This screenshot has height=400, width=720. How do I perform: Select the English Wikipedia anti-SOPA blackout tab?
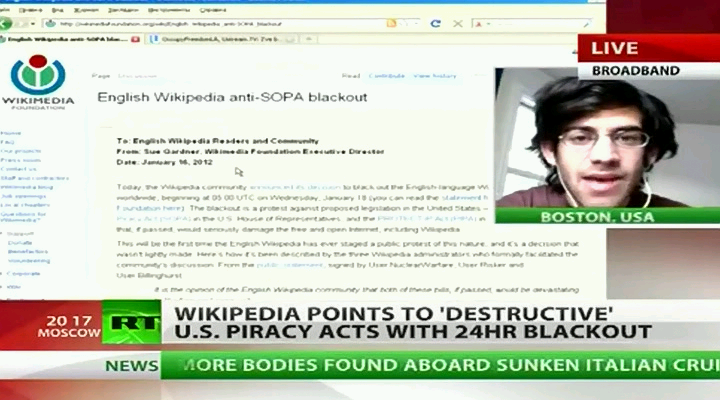68,39
